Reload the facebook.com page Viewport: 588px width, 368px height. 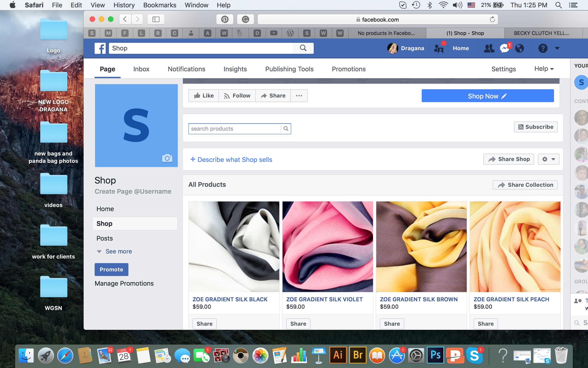[x=492, y=19]
